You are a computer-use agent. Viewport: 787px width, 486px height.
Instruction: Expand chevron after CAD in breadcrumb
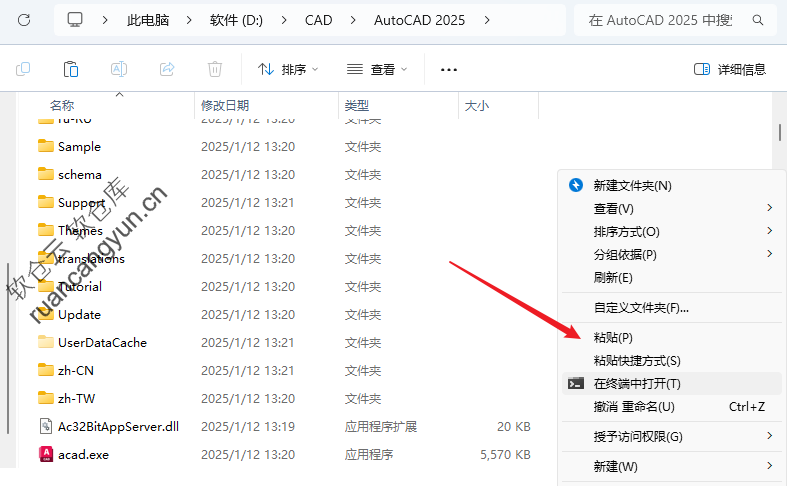coord(353,20)
